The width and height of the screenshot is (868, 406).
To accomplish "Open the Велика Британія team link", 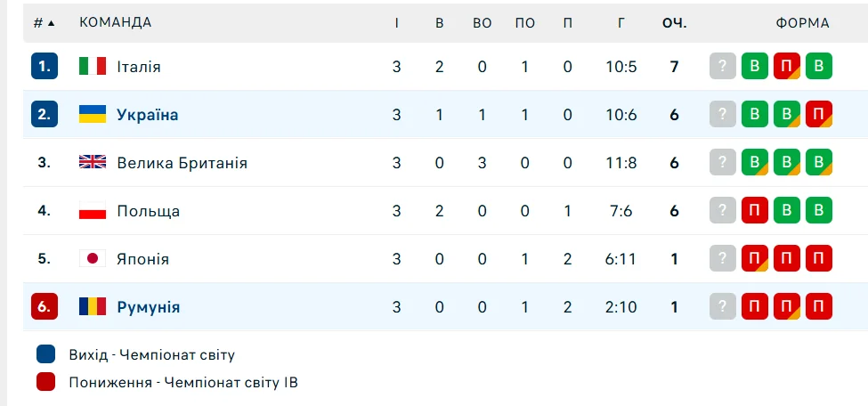I will tap(183, 163).
